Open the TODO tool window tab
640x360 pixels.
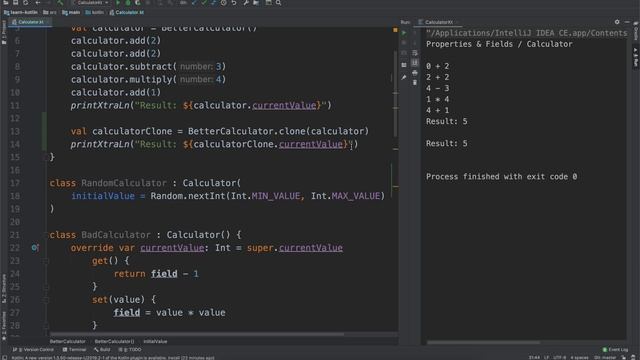(130, 350)
